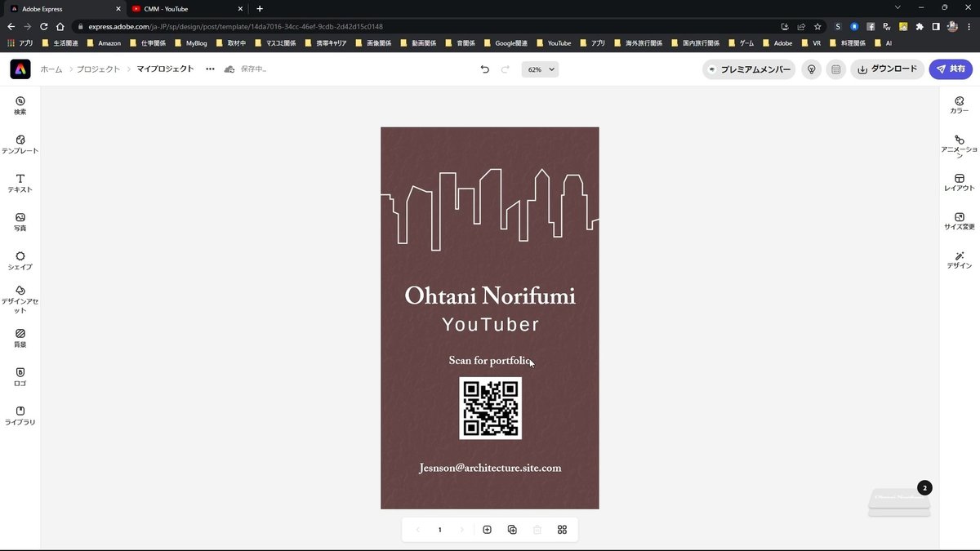980x551 pixels.
Task: Select the Jesnson@architecture.site.com email text
Action: 490,469
